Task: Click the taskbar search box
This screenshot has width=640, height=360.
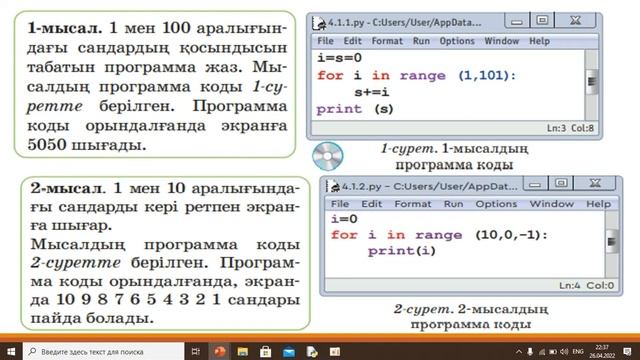Action: pyautogui.click(x=104, y=351)
